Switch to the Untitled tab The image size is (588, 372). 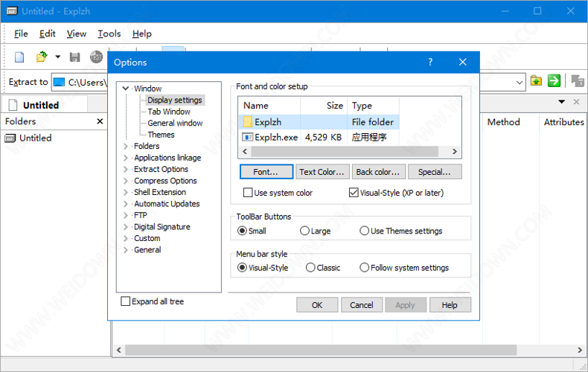(x=45, y=105)
